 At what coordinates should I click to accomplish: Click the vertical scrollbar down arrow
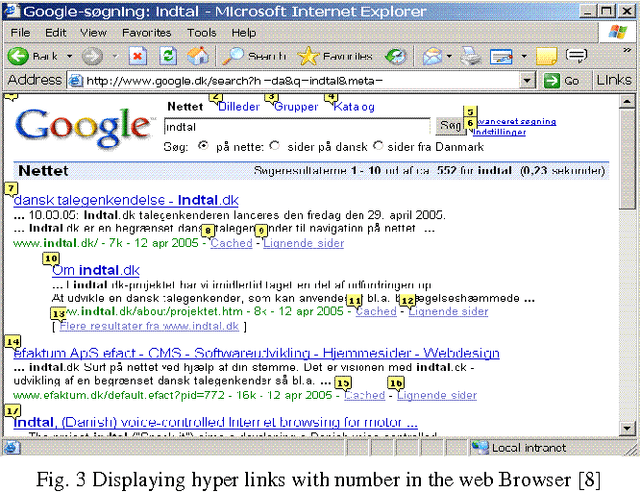tap(627, 429)
